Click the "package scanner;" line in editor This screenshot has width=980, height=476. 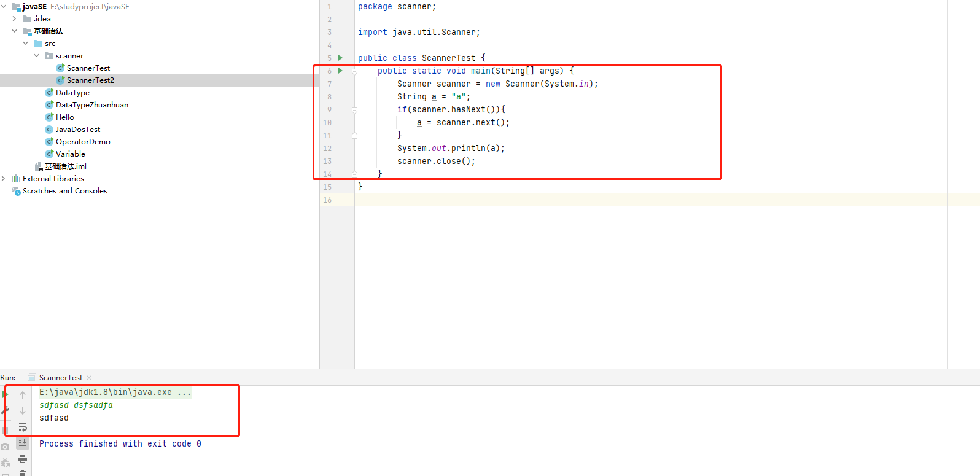pyautogui.click(x=397, y=7)
